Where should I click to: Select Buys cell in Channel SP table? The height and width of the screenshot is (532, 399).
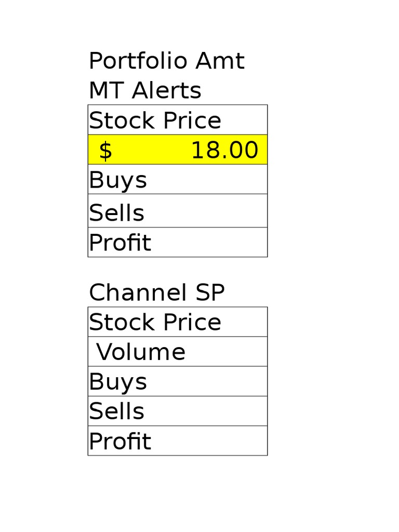(177, 381)
